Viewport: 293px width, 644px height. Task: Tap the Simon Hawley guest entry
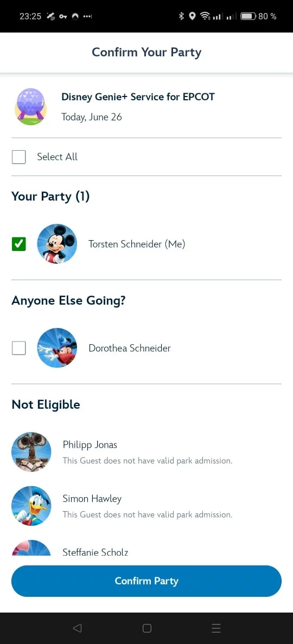pos(146,506)
